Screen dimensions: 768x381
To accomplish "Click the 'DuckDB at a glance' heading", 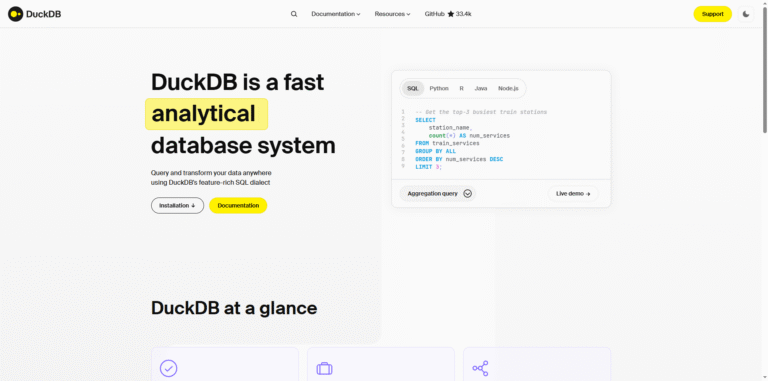I will click(x=234, y=308).
